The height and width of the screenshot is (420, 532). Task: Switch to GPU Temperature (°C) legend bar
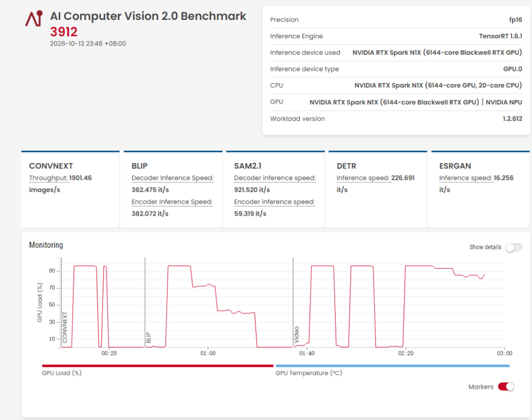pyautogui.click(x=393, y=366)
